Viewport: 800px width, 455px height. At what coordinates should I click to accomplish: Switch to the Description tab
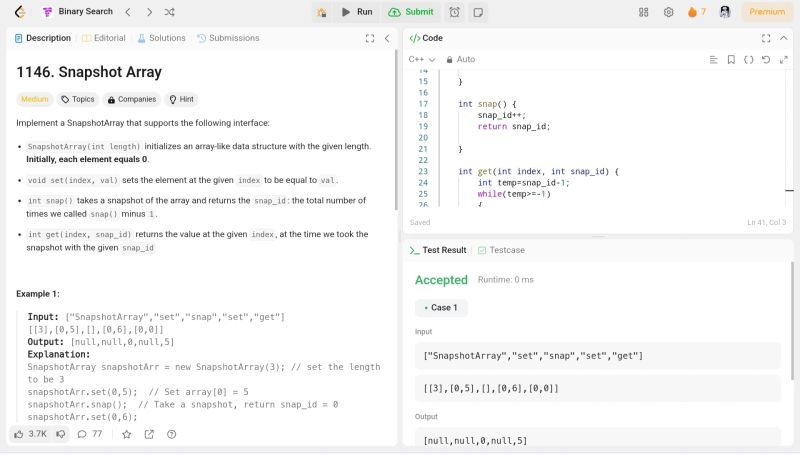coord(43,38)
